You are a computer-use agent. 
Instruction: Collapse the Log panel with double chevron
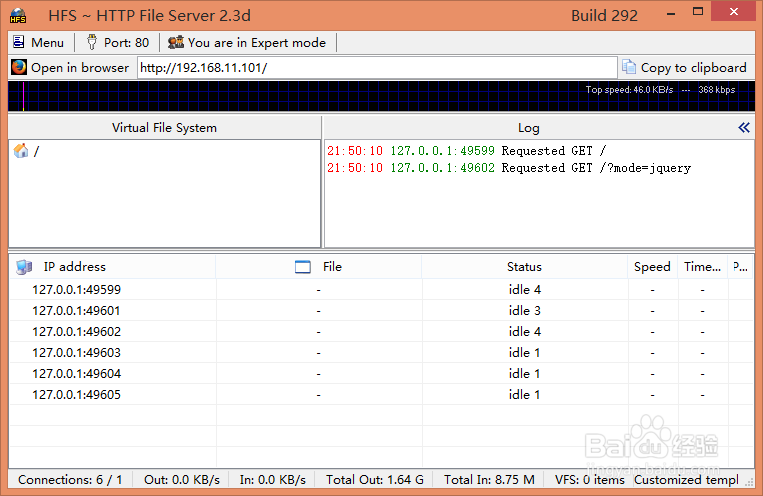(x=744, y=128)
